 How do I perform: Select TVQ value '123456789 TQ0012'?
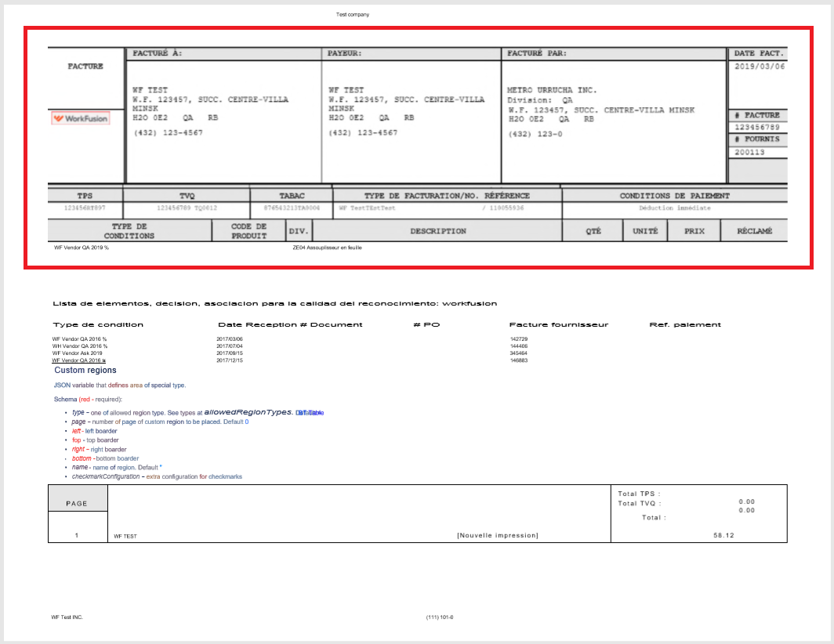point(187,208)
